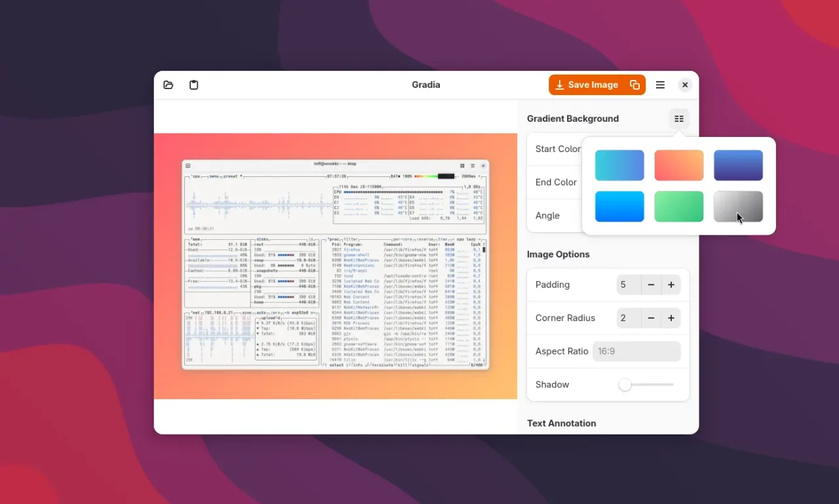Apply the green gradient preset

[678, 206]
